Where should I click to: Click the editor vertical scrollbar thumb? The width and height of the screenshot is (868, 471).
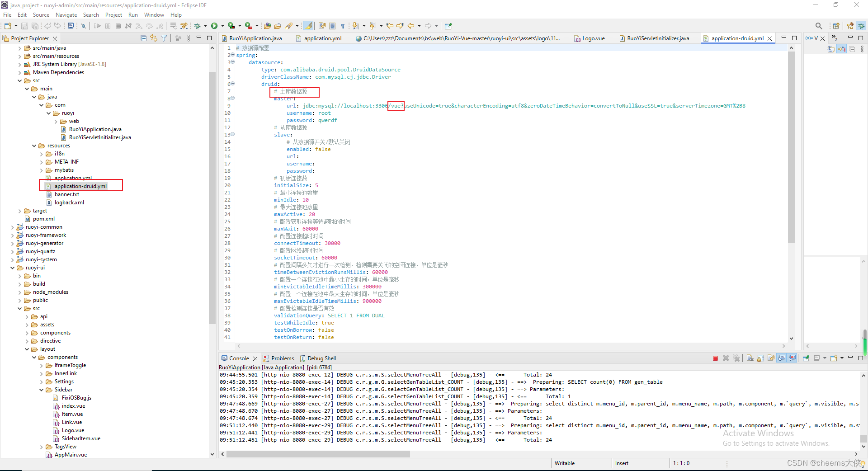click(791, 148)
